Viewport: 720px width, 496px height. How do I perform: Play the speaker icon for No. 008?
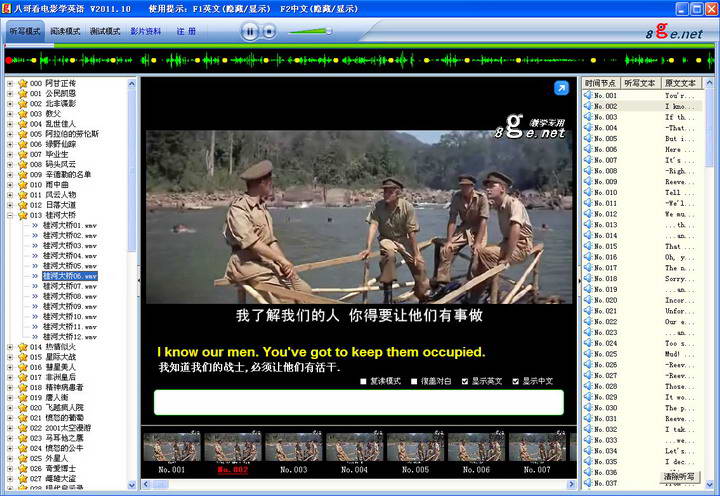click(x=588, y=170)
